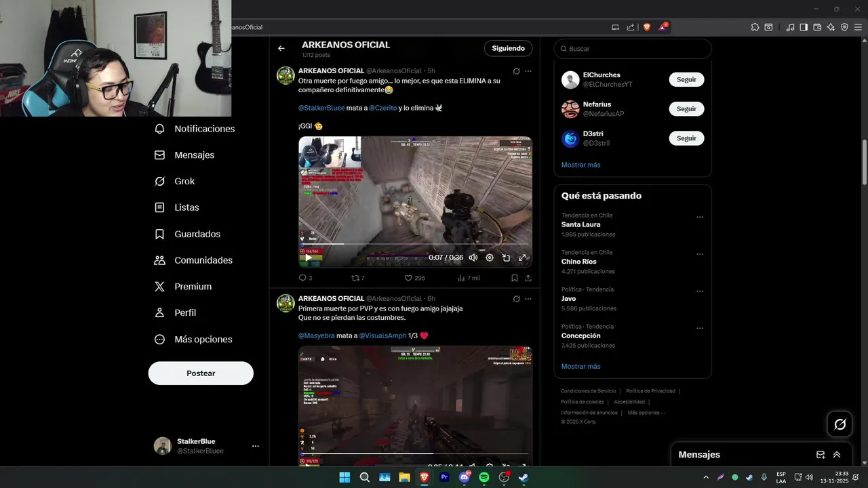
Task: Open options dots for Concepción trend
Action: pos(700,329)
